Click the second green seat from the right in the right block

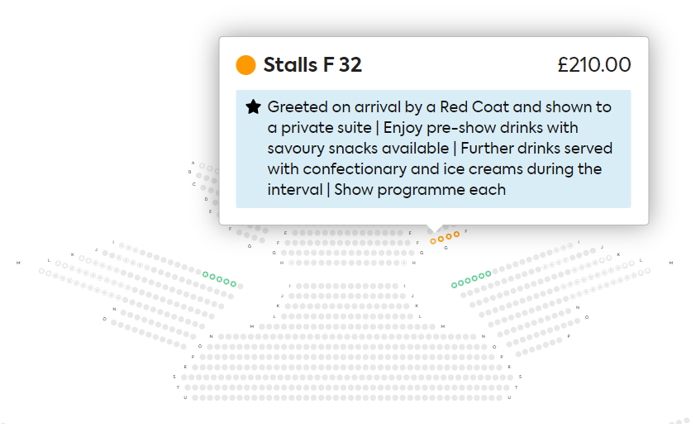click(x=481, y=276)
